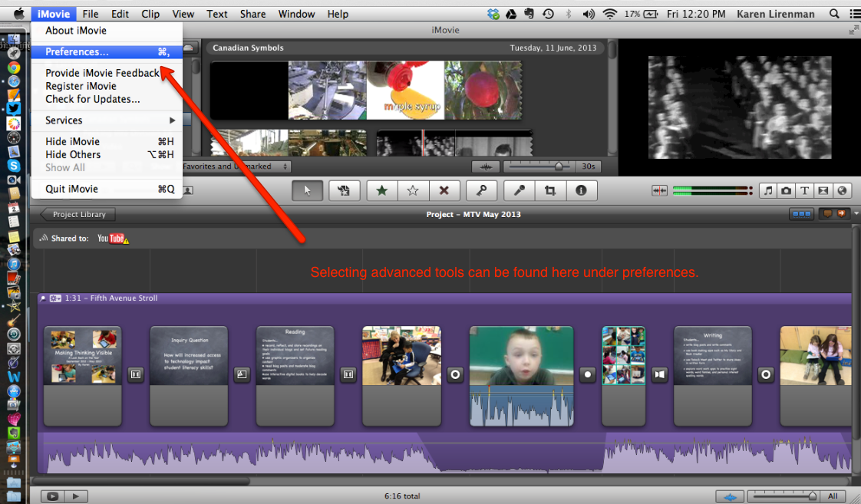The image size is (861, 504).
Task: Click the chapter marker arrow icon
Action: (x=841, y=213)
